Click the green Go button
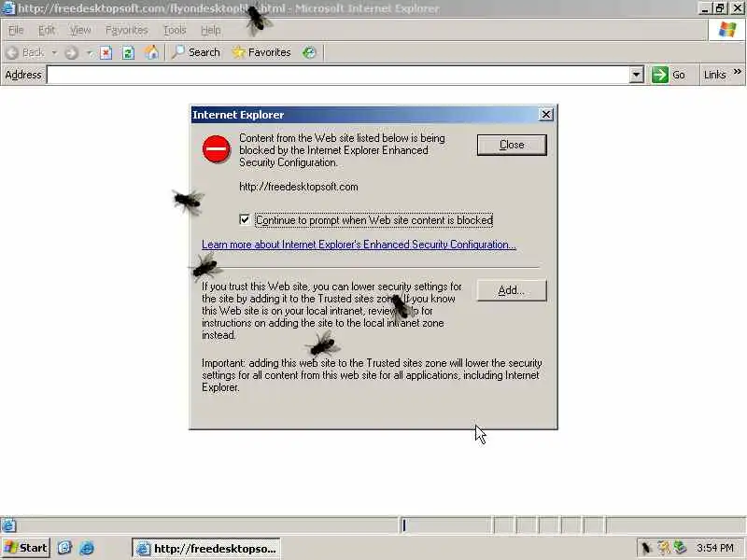The width and height of the screenshot is (747, 560). 669,75
